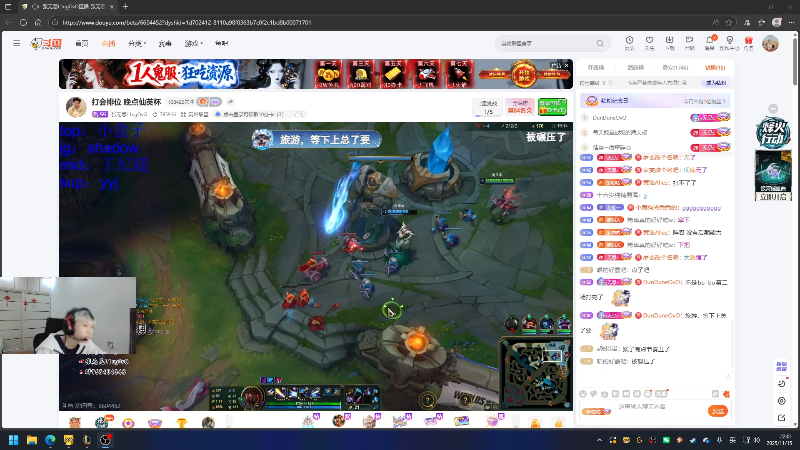
Task: Open the download client icon
Action: (x=669, y=43)
